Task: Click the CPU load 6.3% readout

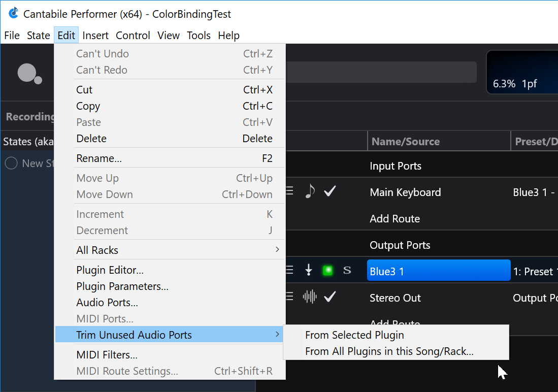Action: (x=504, y=84)
